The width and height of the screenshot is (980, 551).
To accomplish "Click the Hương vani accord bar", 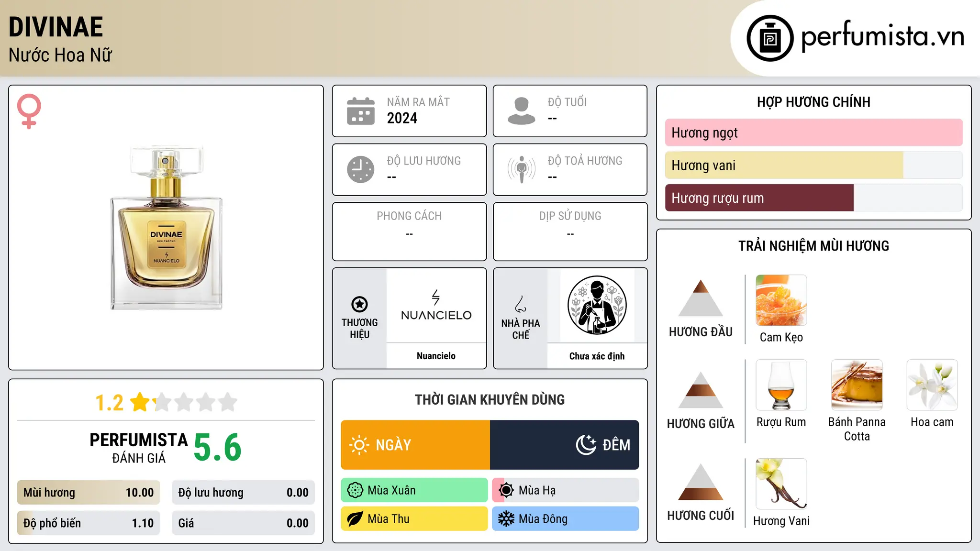I will pos(814,165).
